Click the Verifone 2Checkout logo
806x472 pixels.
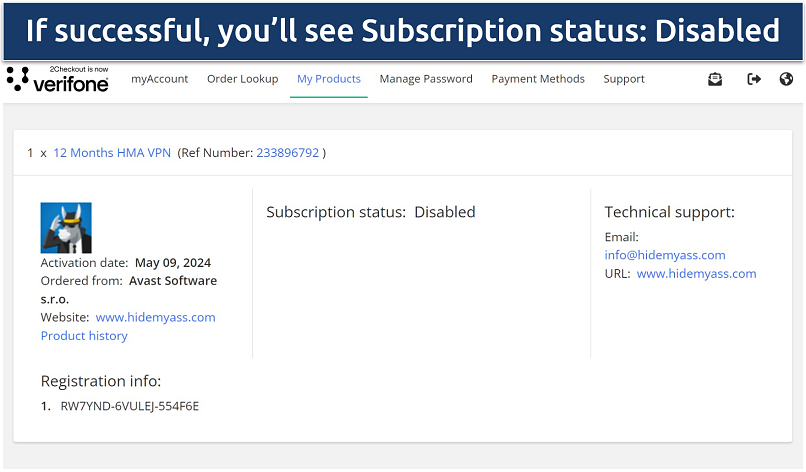(58, 80)
